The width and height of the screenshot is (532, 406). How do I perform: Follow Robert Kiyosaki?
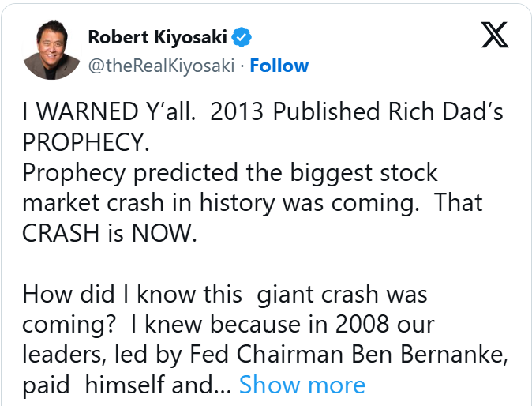[279, 65]
